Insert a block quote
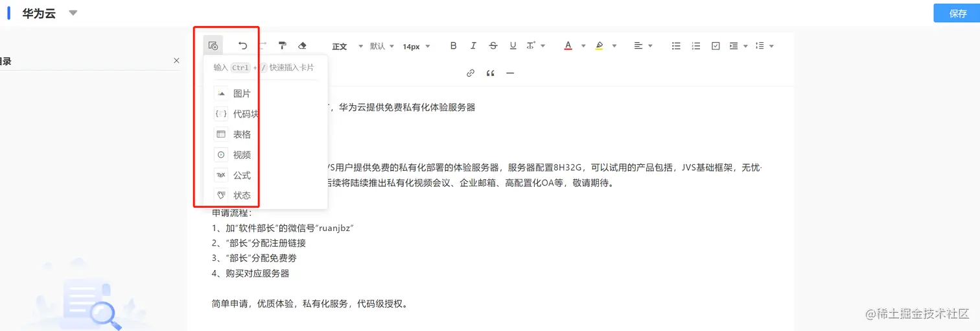The image size is (980, 331). click(490, 73)
